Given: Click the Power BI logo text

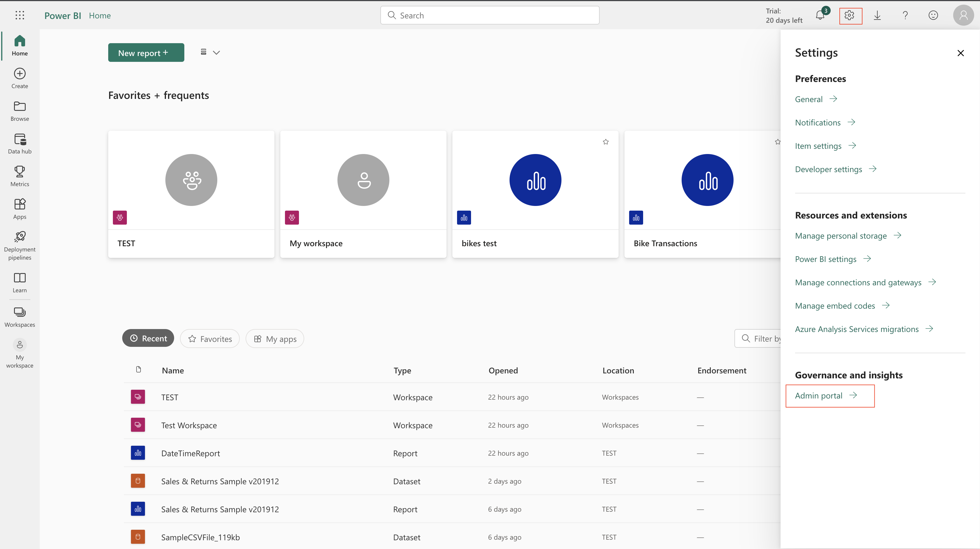Looking at the screenshot, I should (x=63, y=15).
